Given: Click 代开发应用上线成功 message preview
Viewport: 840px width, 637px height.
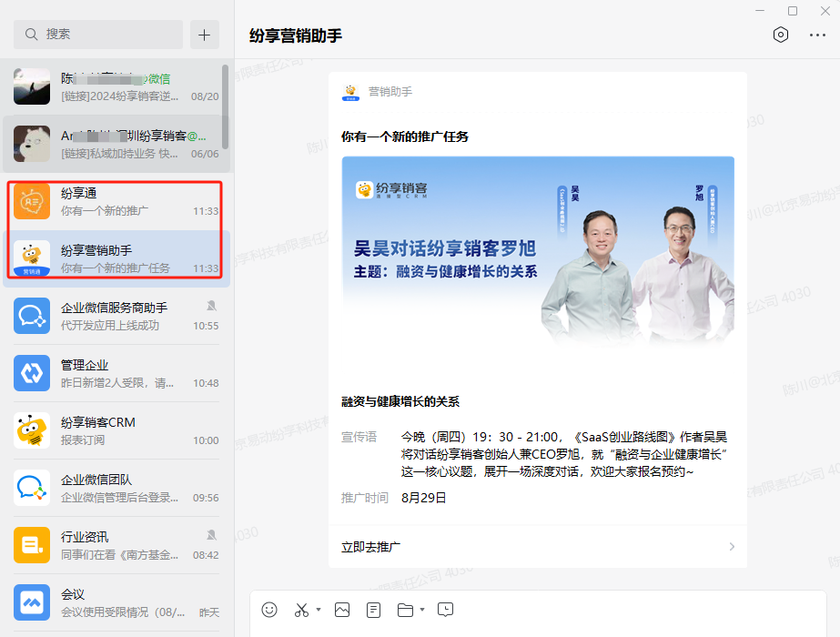Looking at the screenshot, I should 110,326.
